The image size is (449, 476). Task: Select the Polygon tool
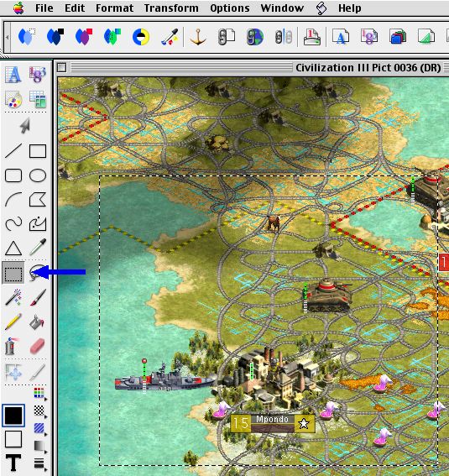(38, 200)
